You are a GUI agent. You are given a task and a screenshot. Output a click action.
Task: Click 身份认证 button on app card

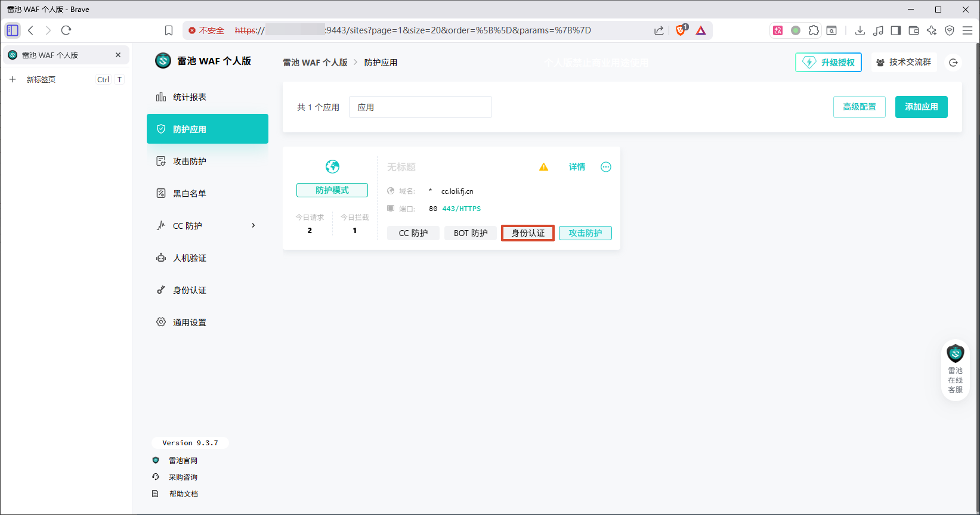click(x=528, y=233)
